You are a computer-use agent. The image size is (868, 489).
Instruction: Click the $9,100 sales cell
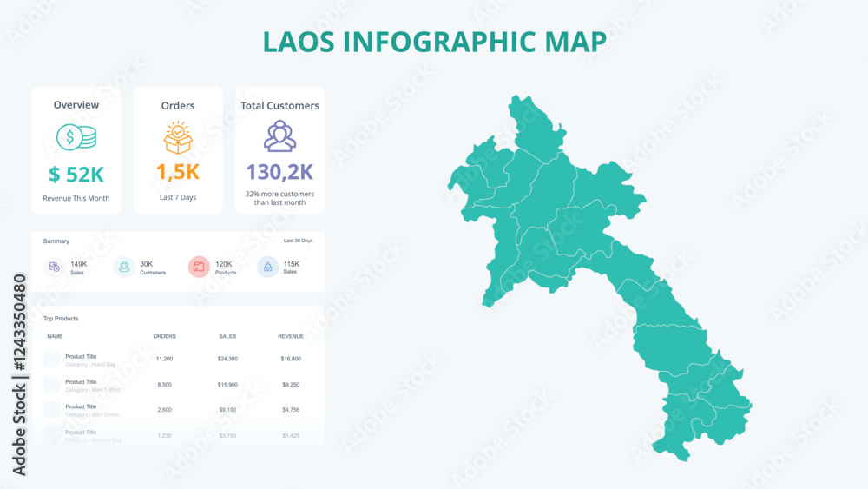227,410
